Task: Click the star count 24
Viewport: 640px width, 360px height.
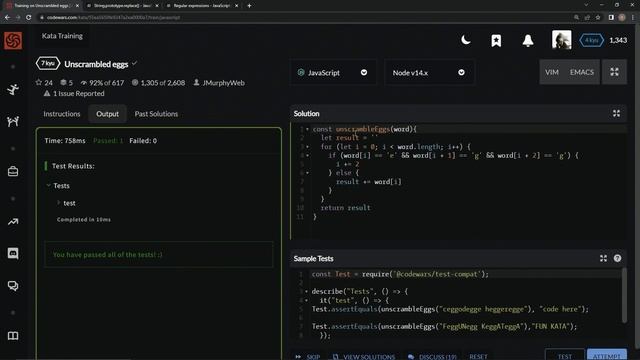Action: (44, 83)
